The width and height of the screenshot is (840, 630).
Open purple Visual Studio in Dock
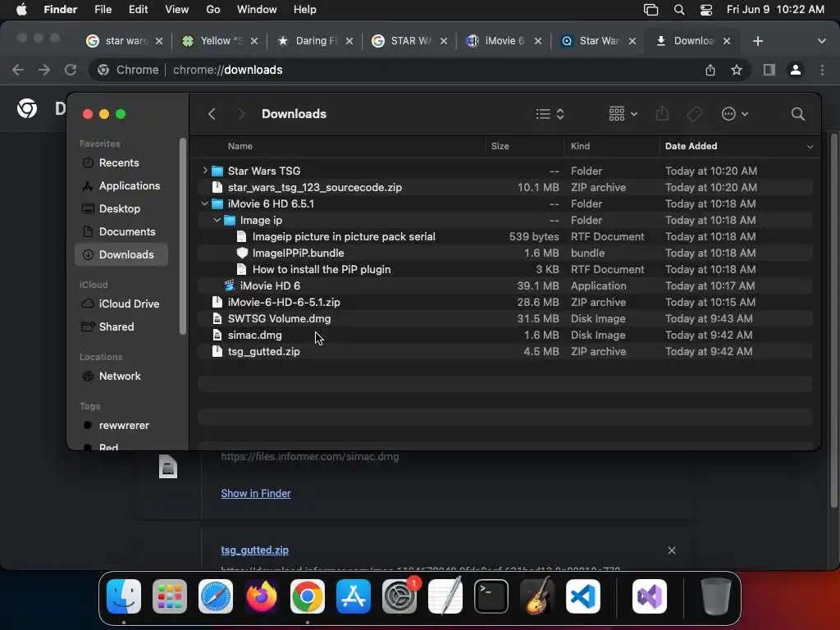pos(650,596)
